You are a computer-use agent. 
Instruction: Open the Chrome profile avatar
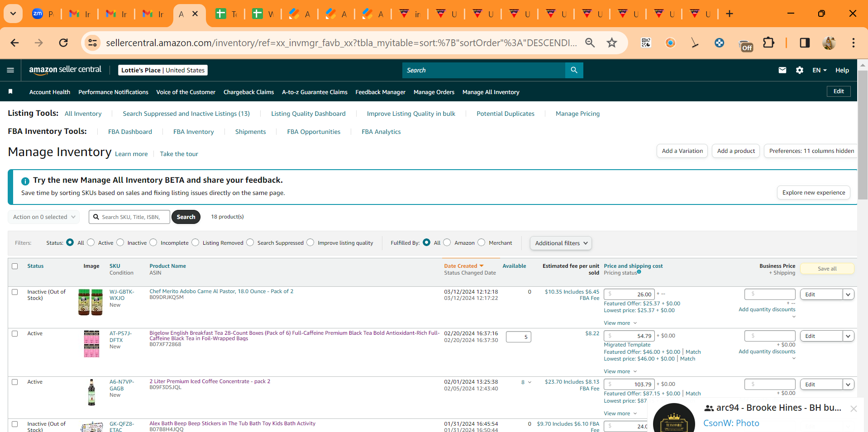point(829,43)
